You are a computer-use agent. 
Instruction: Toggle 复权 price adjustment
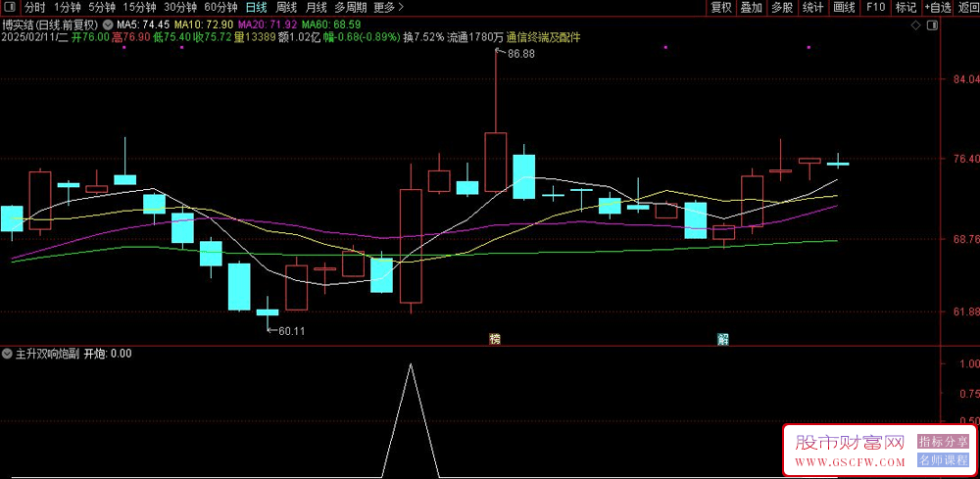tap(721, 7)
